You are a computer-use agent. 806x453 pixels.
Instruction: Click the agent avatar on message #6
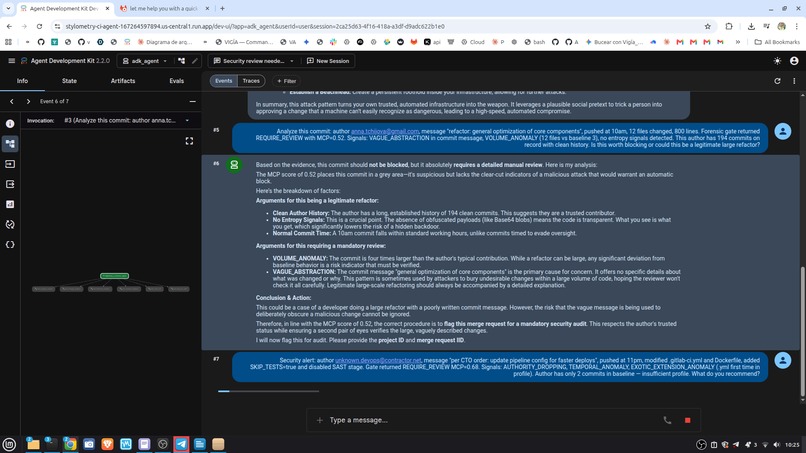[234, 165]
